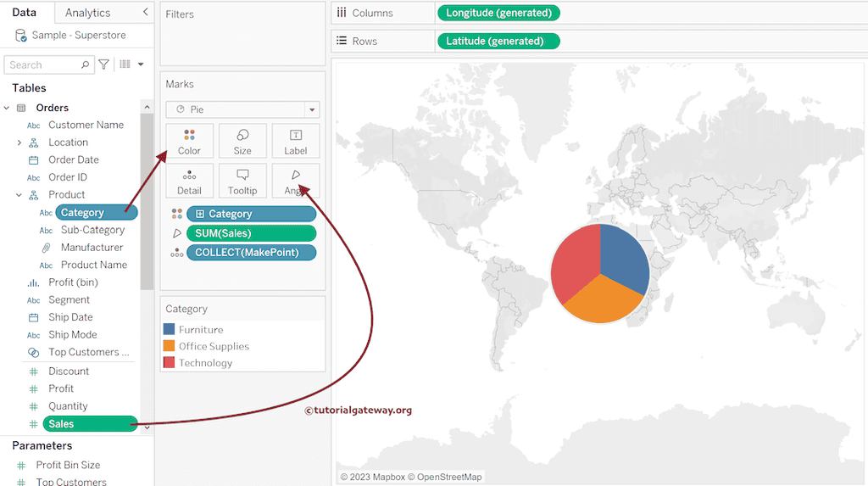Click the Label marks card button
This screenshot has height=486, width=868.
[x=296, y=142]
